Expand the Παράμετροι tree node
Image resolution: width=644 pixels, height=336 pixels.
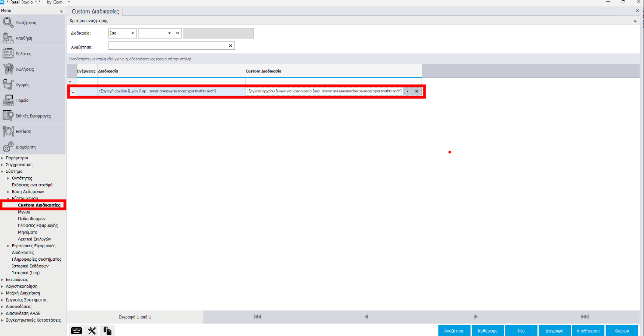2,158
